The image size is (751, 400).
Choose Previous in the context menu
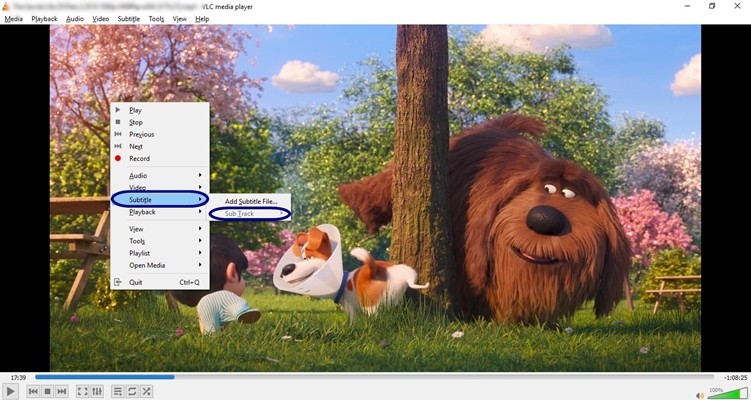[159, 134]
